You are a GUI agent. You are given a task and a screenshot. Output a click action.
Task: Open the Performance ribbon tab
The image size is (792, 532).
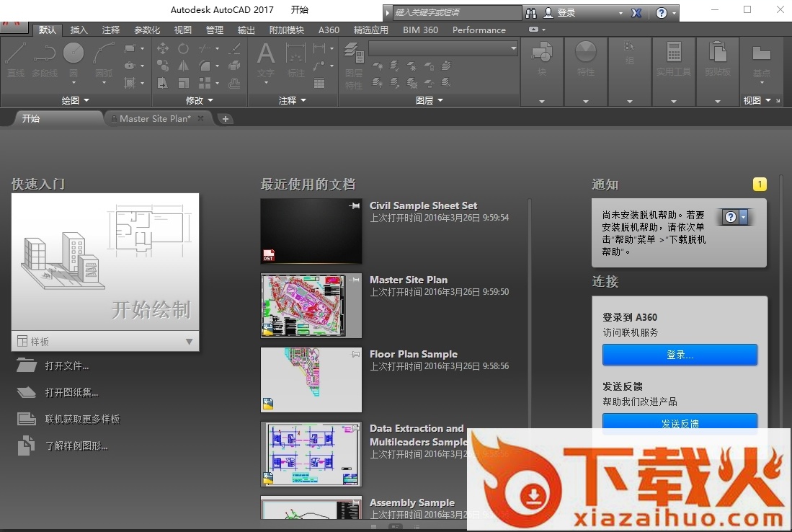click(479, 30)
